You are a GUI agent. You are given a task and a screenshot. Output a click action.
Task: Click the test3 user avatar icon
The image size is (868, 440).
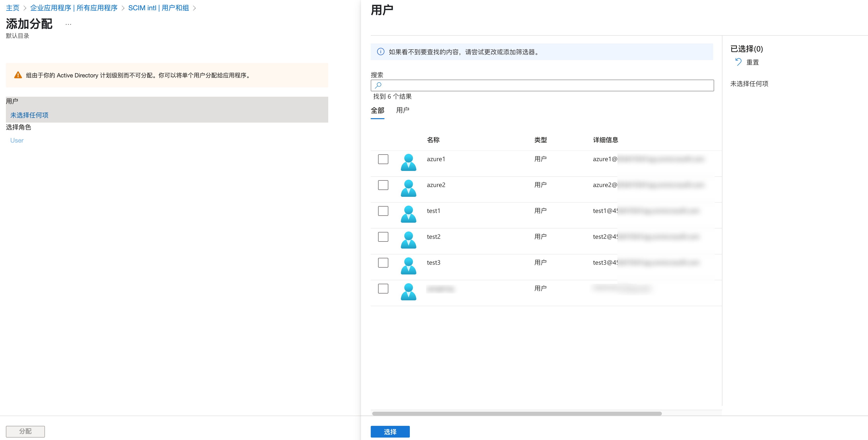point(408,266)
